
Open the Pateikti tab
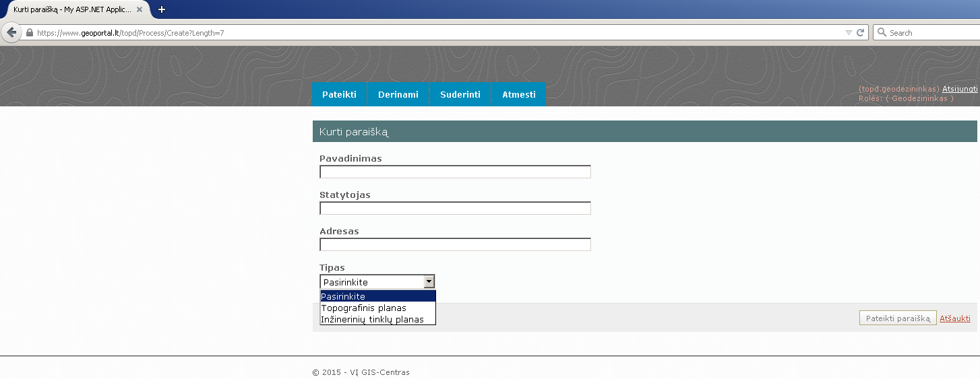click(x=339, y=94)
